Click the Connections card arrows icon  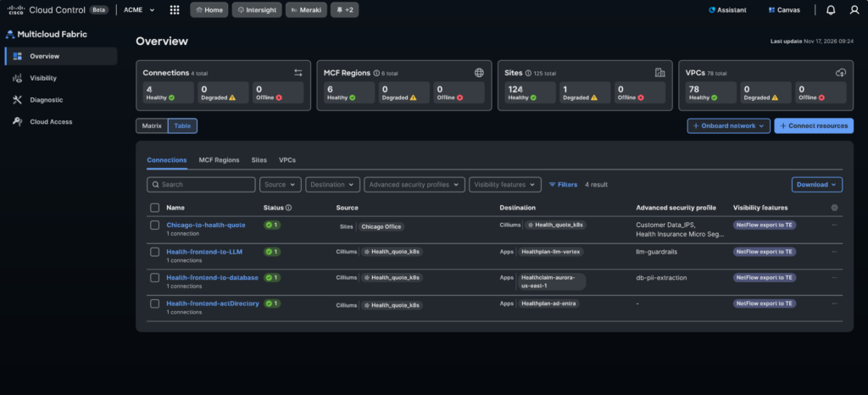[298, 72]
